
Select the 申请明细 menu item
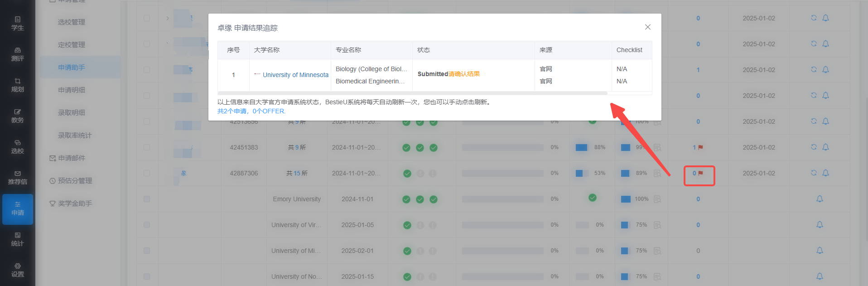click(x=72, y=90)
